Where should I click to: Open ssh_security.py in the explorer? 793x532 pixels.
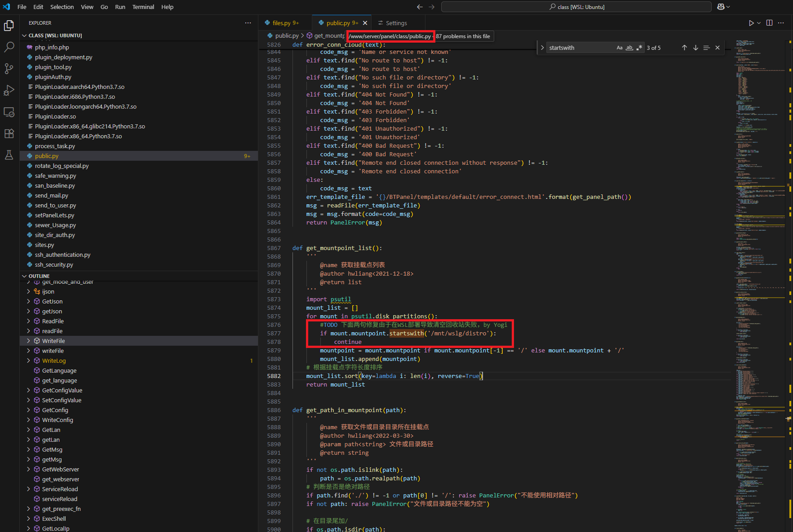tap(139, 264)
